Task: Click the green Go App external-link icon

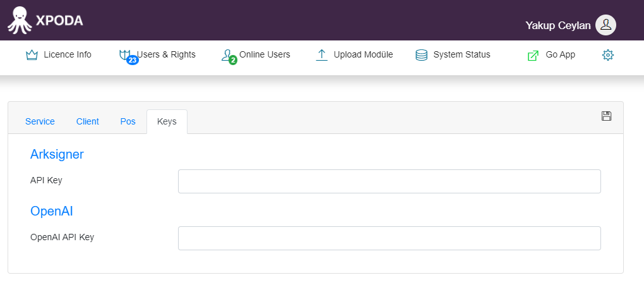Action: (x=533, y=55)
